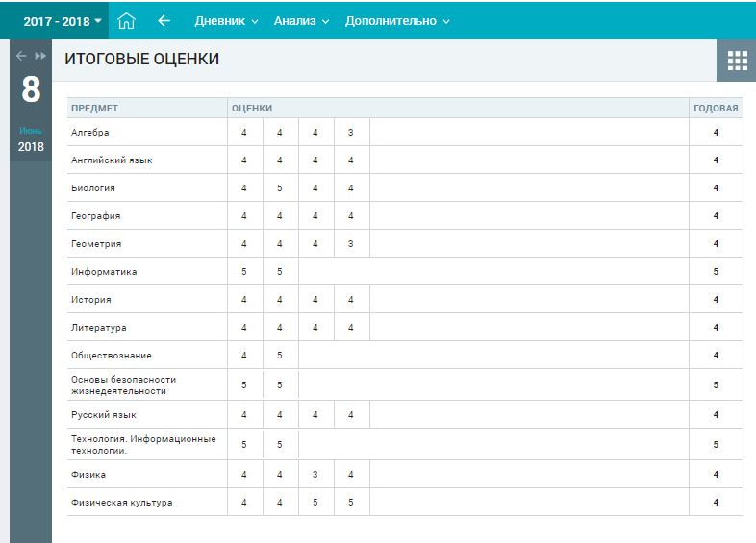Click the Итоговые оценки page title
Screen dimensions: 756x543
pos(141,60)
